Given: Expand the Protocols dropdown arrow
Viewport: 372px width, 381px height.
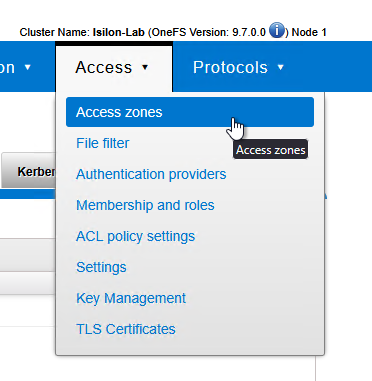Looking at the screenshot, I should [x=281, y=67].
